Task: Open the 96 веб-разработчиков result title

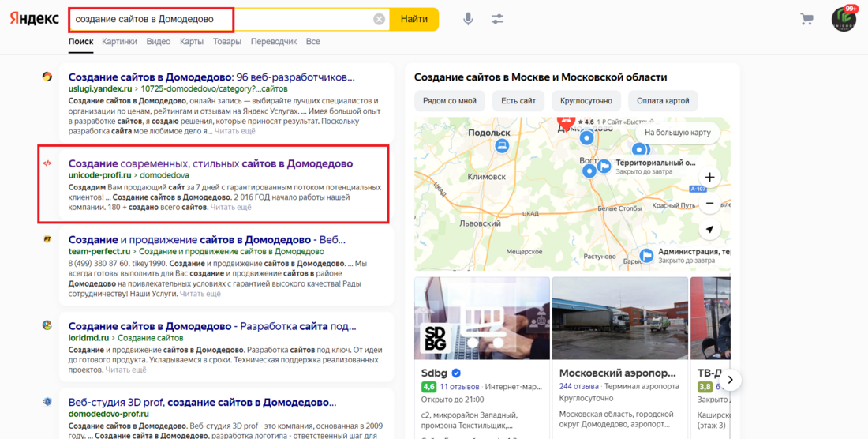Action: [211, 77]
